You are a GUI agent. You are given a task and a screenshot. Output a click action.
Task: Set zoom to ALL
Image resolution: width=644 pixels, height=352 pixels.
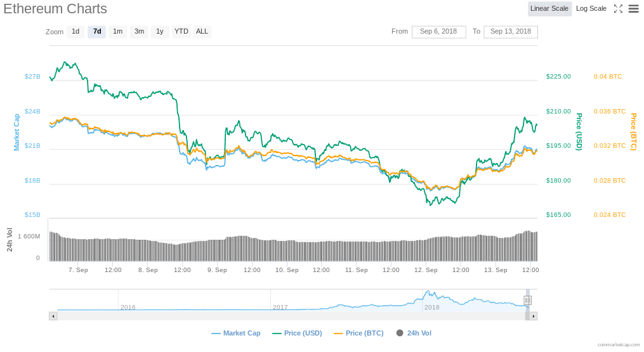point(202,32)
